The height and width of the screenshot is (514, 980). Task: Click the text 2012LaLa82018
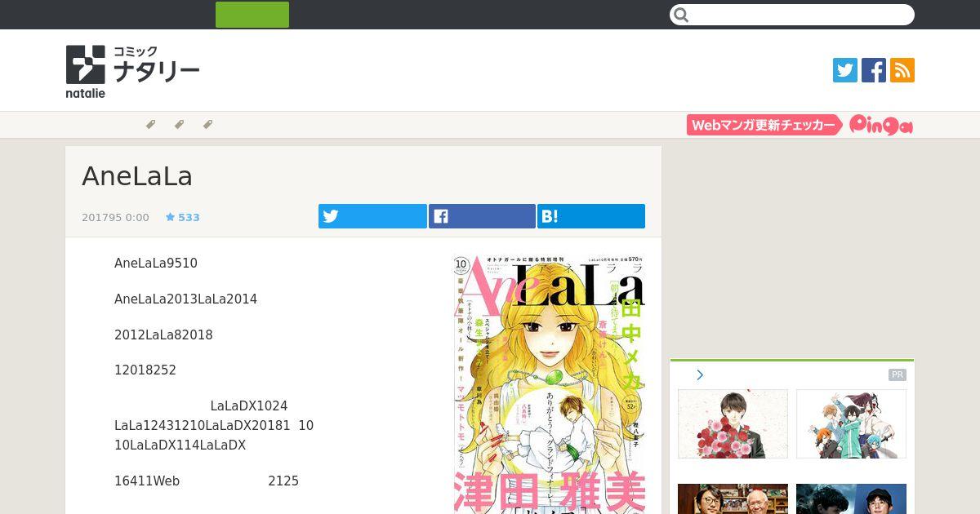[x=163, y=335]
